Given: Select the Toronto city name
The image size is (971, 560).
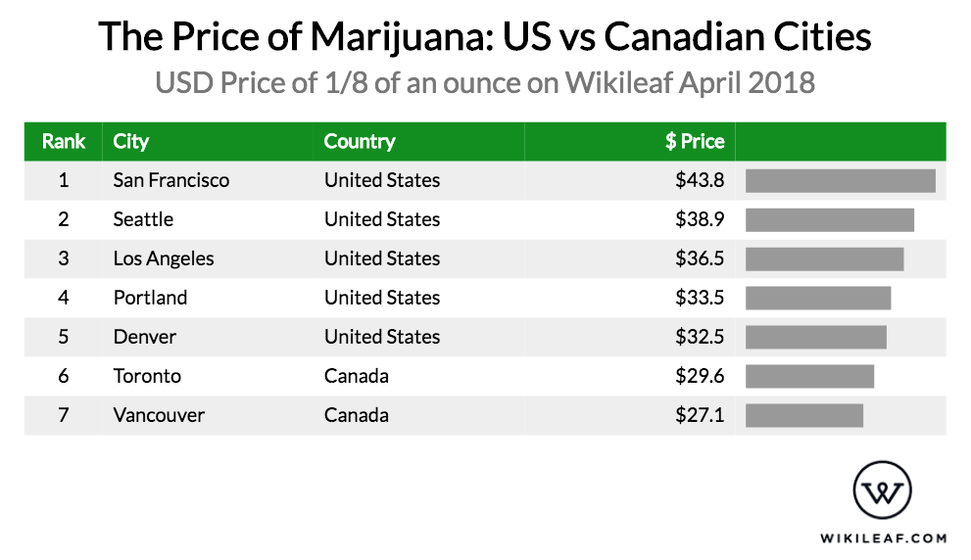Looking at the screenshot, I should [147, 376].
